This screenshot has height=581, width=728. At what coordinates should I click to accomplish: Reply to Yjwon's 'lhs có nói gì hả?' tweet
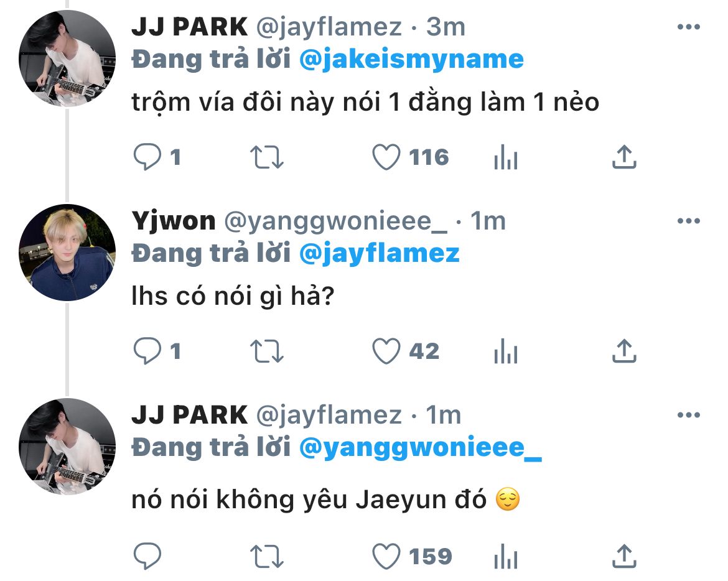click(x=147, y=351)
